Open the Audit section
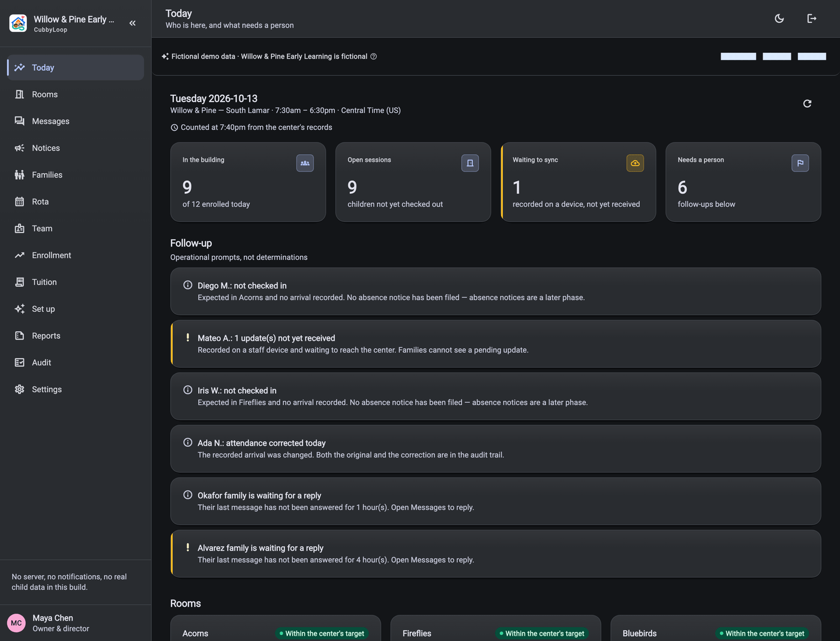The height and width of the screenshot is (641, 840). [76, 363]
